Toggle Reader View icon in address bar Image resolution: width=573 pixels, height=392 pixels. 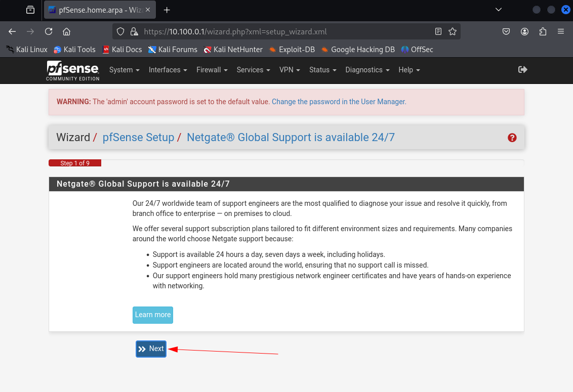point(438,32)
